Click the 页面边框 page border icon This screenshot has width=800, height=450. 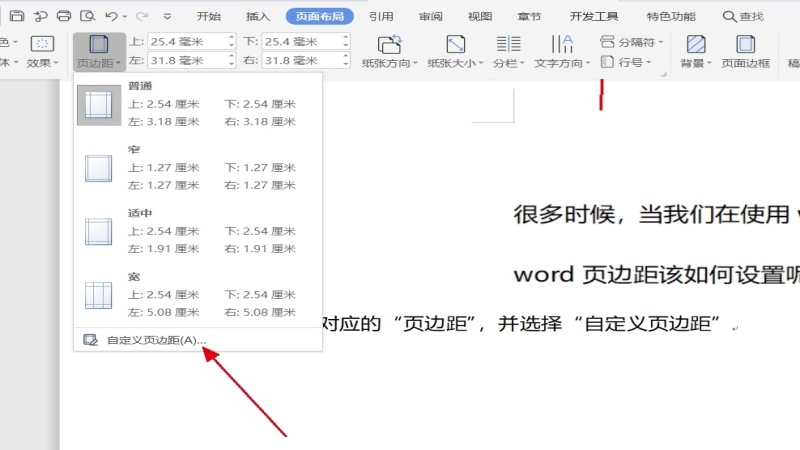745,45
